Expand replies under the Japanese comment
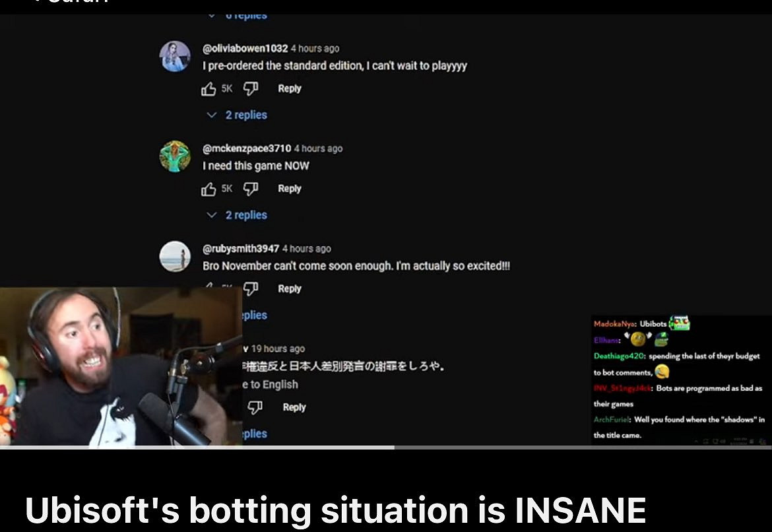 coord(255,434)
